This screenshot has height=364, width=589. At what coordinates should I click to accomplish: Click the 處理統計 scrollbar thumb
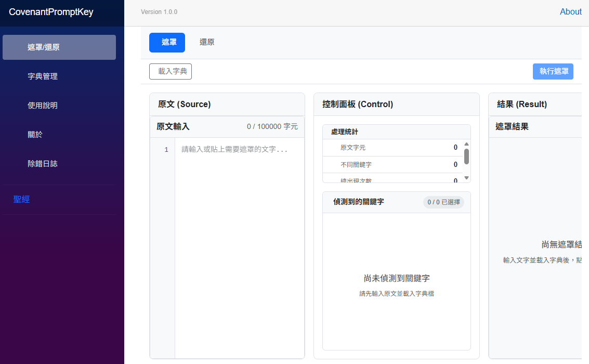[x=466, y=156]
